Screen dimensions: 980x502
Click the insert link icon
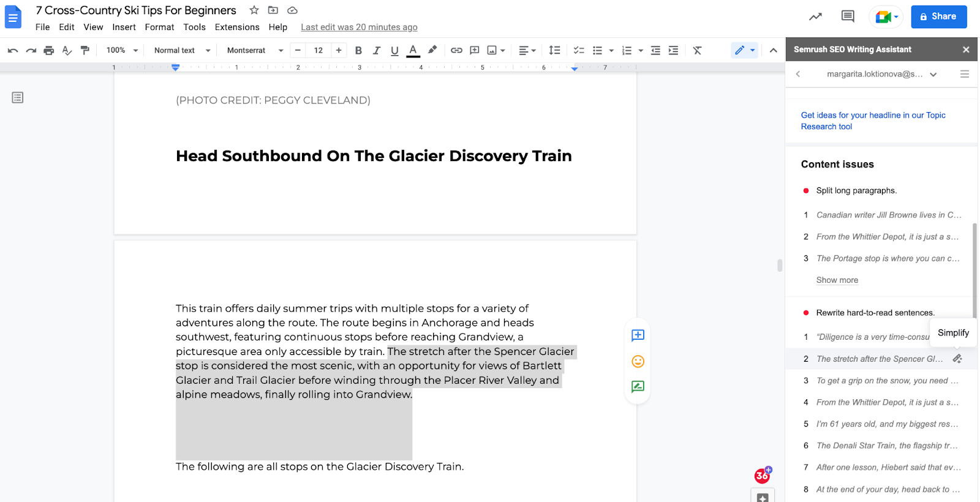point(456,50)
